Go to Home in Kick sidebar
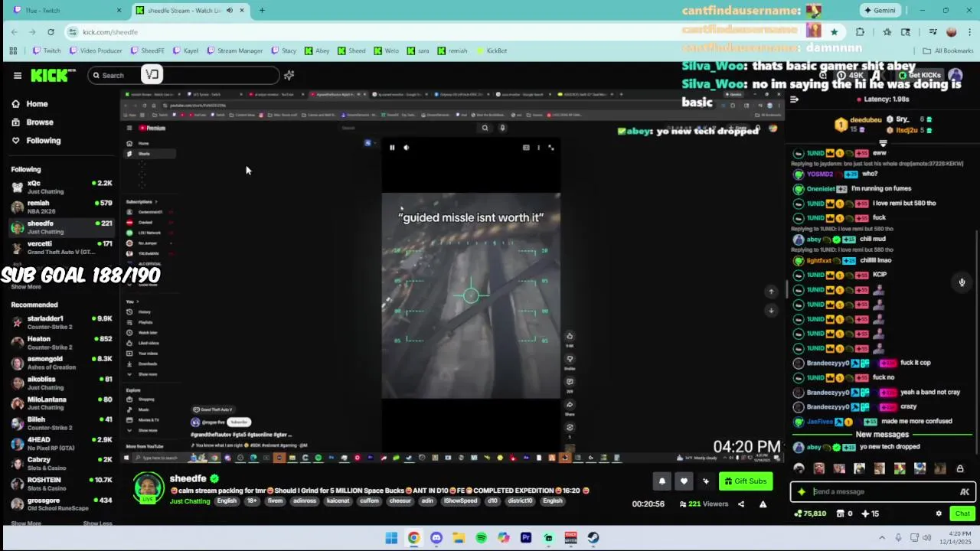 tap(29, 104)
